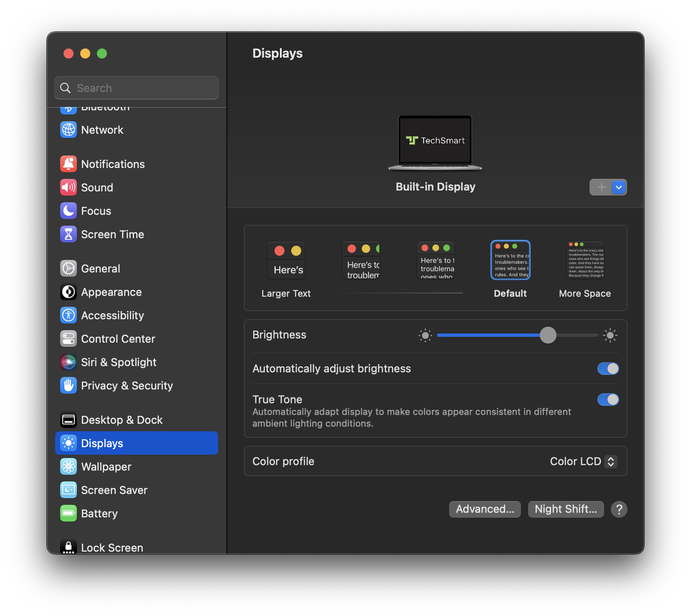Image resolution: width=691 pixels, height=616 pixels.
Task: Select the Larger Text scaling option
Action: pyautogui.click(x=286, y=260)
